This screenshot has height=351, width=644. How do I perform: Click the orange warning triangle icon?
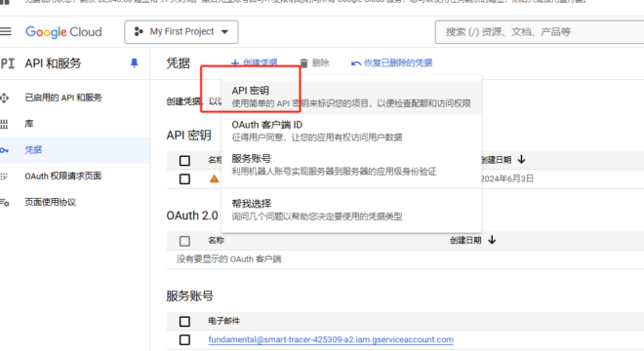pos(214,179)
